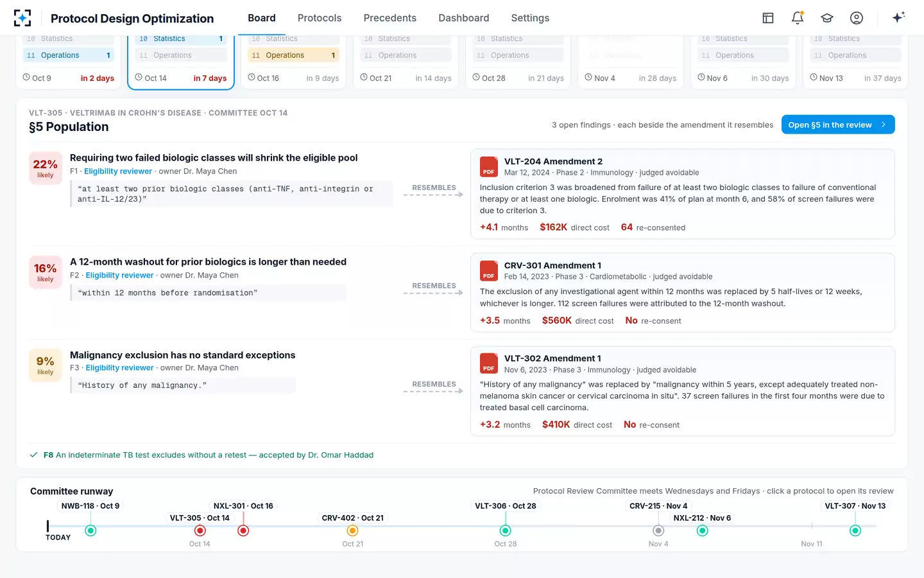The image size is (924, 578).
Task: Open the PDF icon for VLT-204 Amendment 2
Action: 489,167
